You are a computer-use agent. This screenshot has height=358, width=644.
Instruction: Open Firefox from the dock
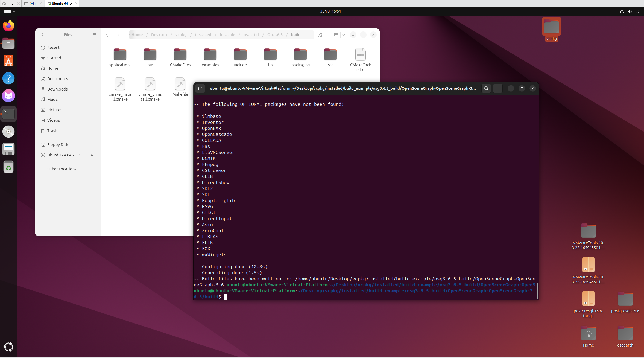pos(8,26)
